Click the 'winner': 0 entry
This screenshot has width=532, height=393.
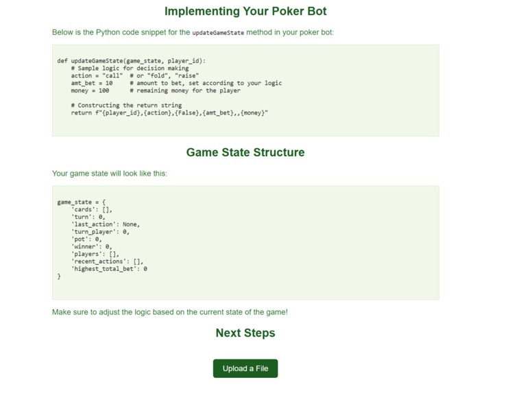[x=92, y=247]
